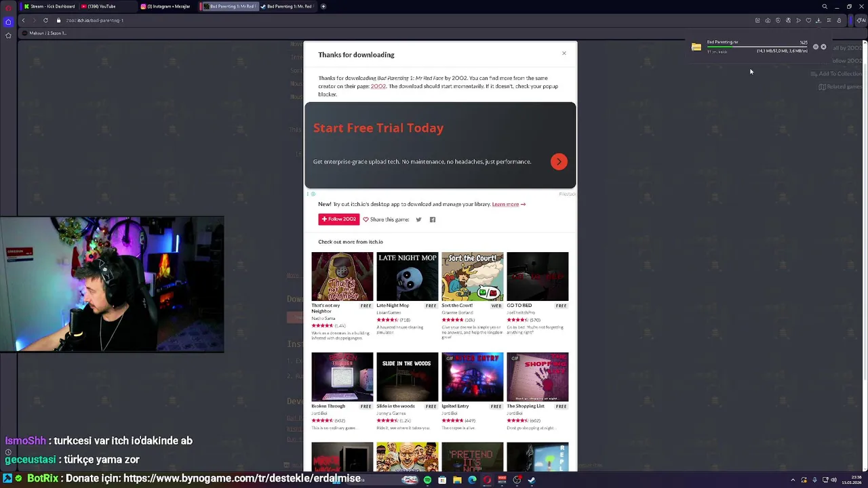The height and width of the screenshot is (488, 868).
Task: Open the browser search tabs magnifier
Action: click(825, 6)
